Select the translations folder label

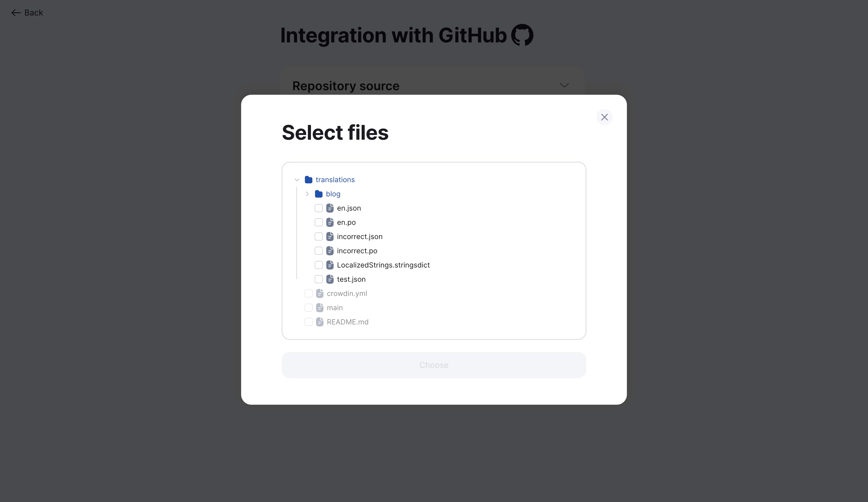point(335,180)
